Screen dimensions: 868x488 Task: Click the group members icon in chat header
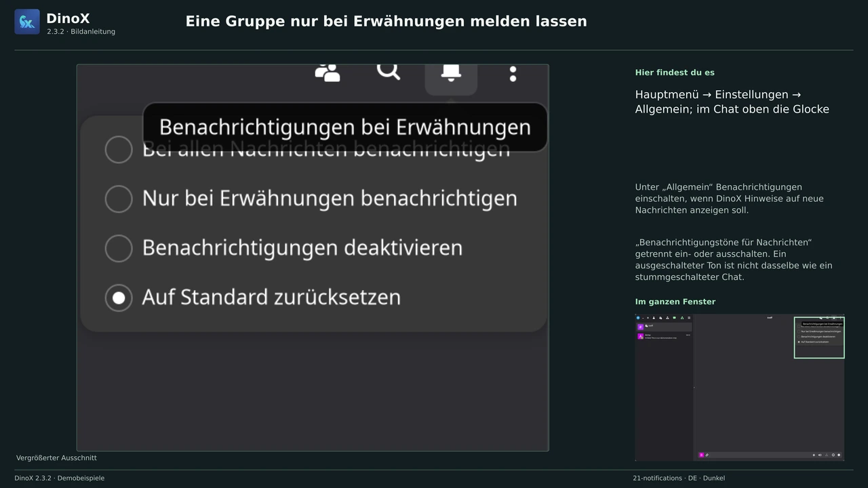[328, 72]
